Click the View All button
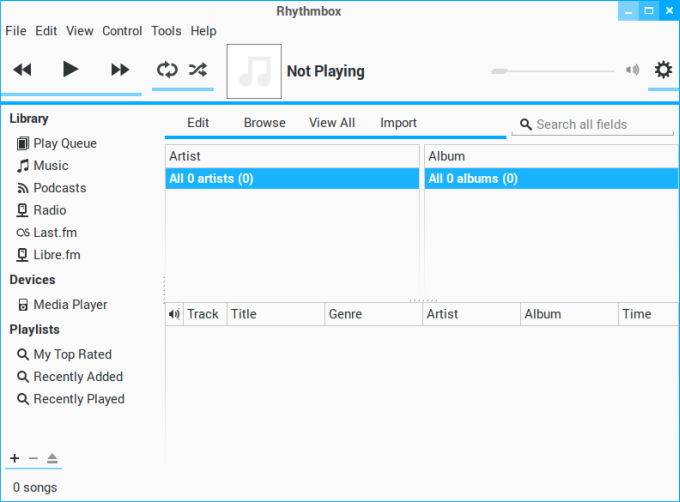The height and width of the screenshot is (502, 680). click(x=332, y=123)
